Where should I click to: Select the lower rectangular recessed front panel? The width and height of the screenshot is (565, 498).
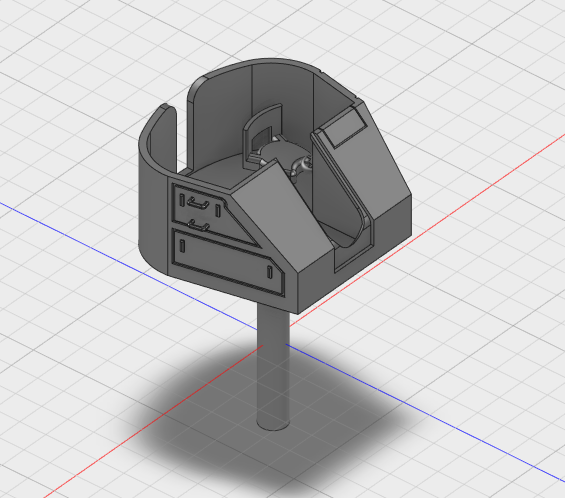click(228, 262)
